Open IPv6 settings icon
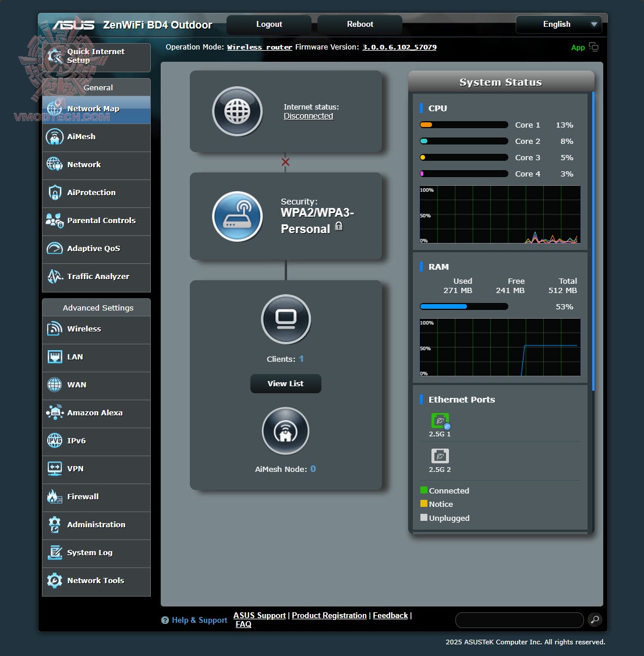The width and height of the screenshot is (644, 656). coord(55,440)
